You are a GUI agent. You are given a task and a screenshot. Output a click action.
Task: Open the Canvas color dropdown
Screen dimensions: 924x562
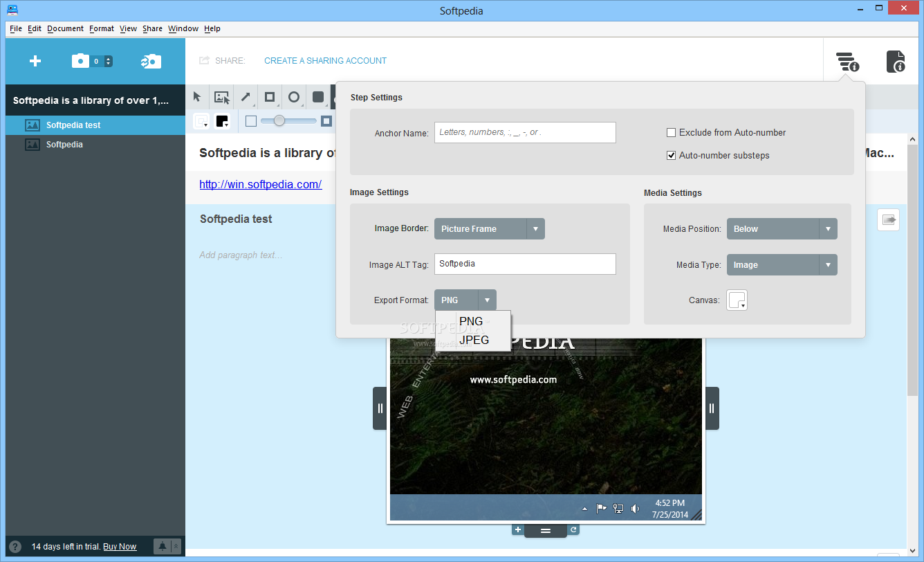[x=737, y=300]
